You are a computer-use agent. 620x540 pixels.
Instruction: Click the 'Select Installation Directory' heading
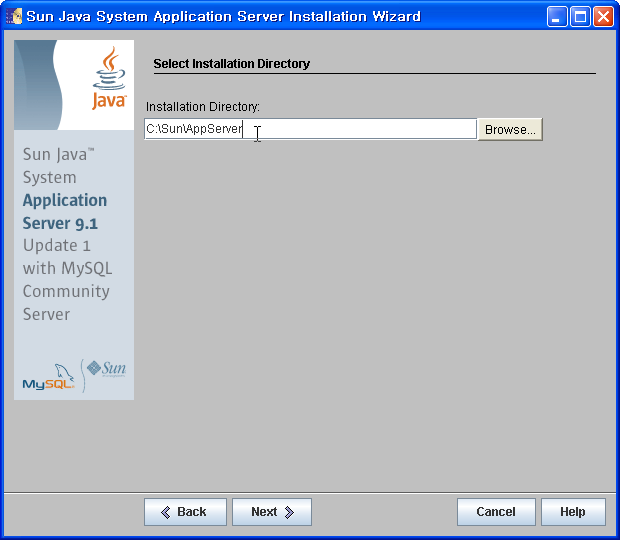click(x=232, y=64)
